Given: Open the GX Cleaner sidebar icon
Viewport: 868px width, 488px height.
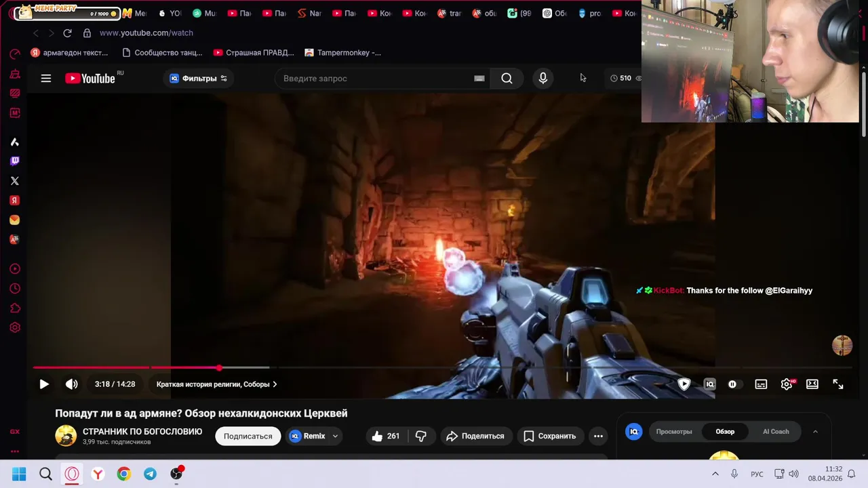Looking at the screenshot, I should pos(15,74).
